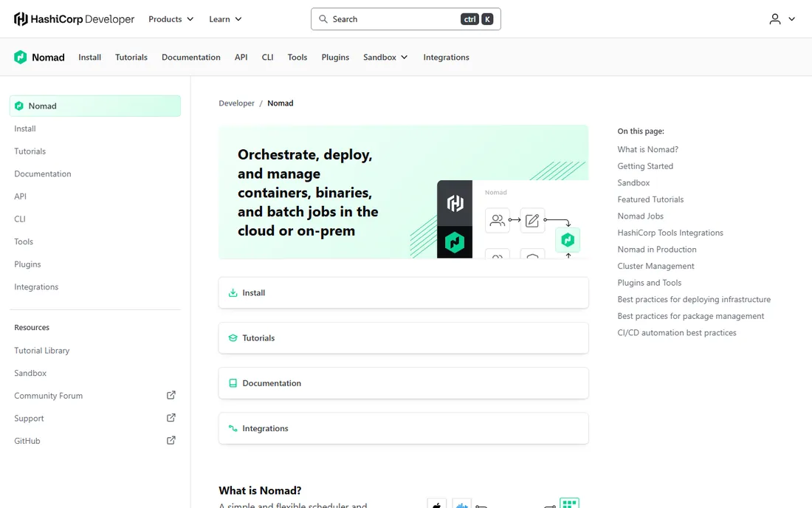Open Tools in the sidebar
Viewport: 812px width, 508px height.
pos(24,241)
